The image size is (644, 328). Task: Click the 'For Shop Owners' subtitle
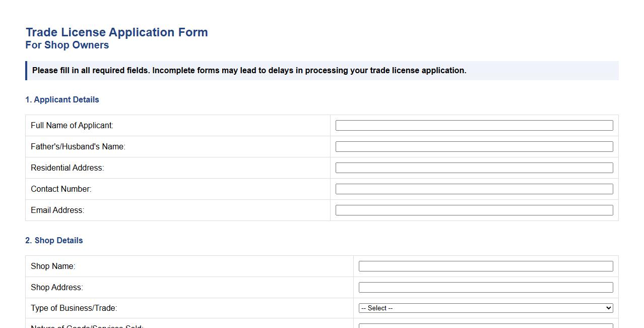click(67, 45)
